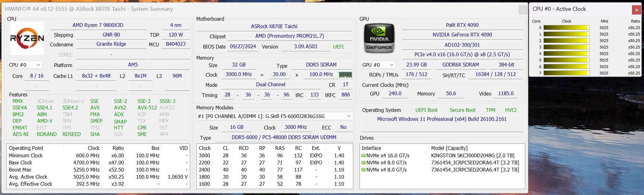Select the CPU name field AMD Ryzen 7 9800X3D
This screenshot has width=644, height=195.
point(98,25)
